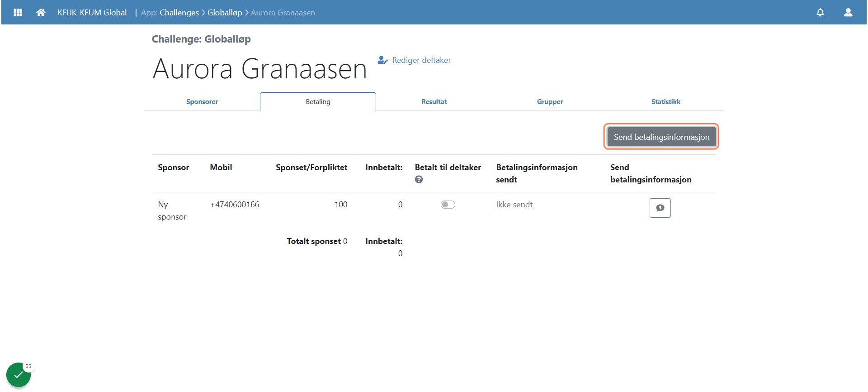Click the Challenge: Globalløp heading
This screenshot has width=868, height=392.
tap(201, 39)
